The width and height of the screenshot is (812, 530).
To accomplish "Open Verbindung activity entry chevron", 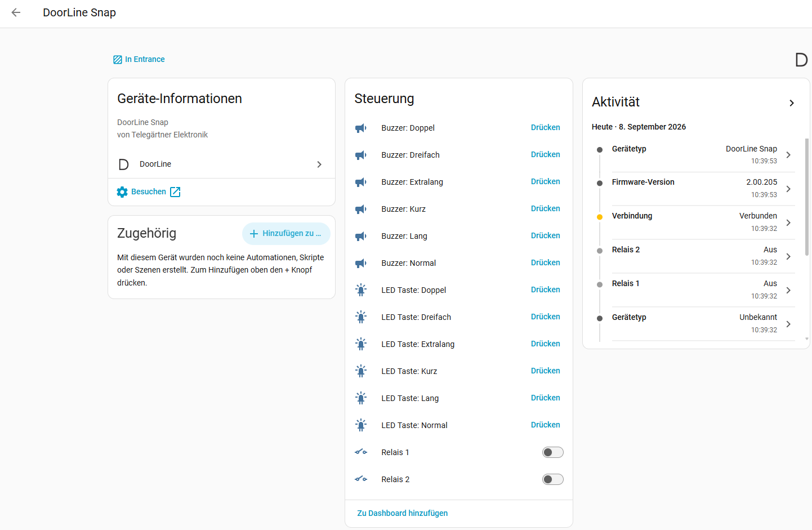I will (x=788, y=222).
